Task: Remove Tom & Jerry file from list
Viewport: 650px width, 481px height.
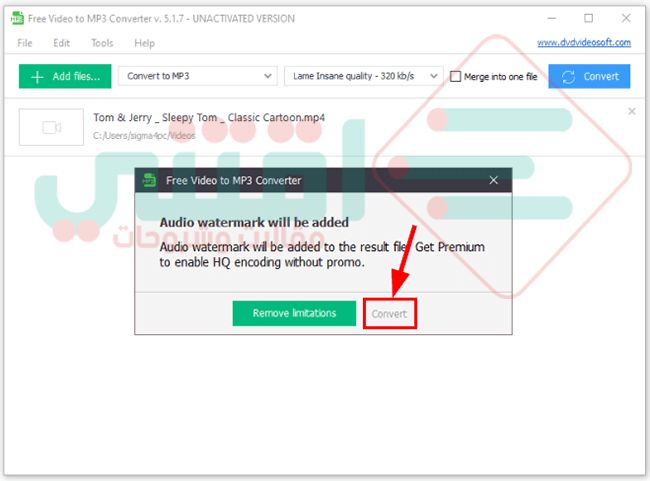Action: 631,111
